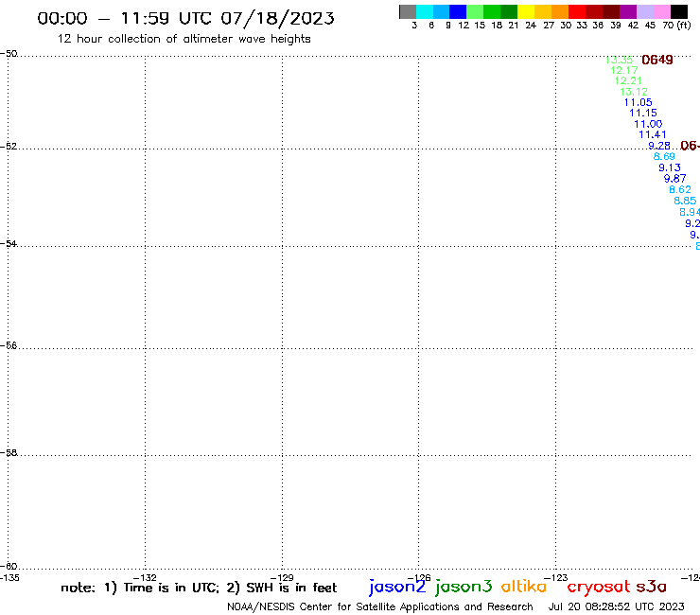Viewport: 700px width, 615px height.
Task: Select the 9.28 wave height value
Action: coord(659,146)
